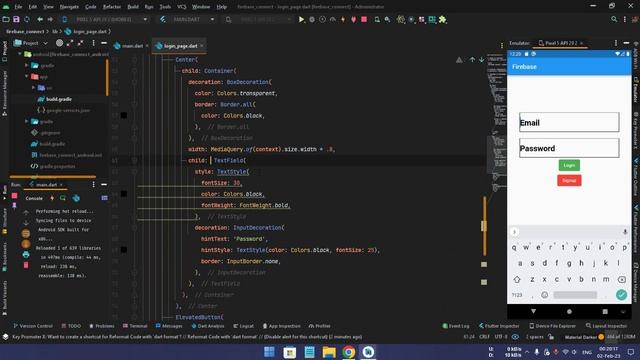Viewport: 640px width, 360px height.
Task: Open Dart DevTools icon in Run console
Action: click(x=76, y=198)
